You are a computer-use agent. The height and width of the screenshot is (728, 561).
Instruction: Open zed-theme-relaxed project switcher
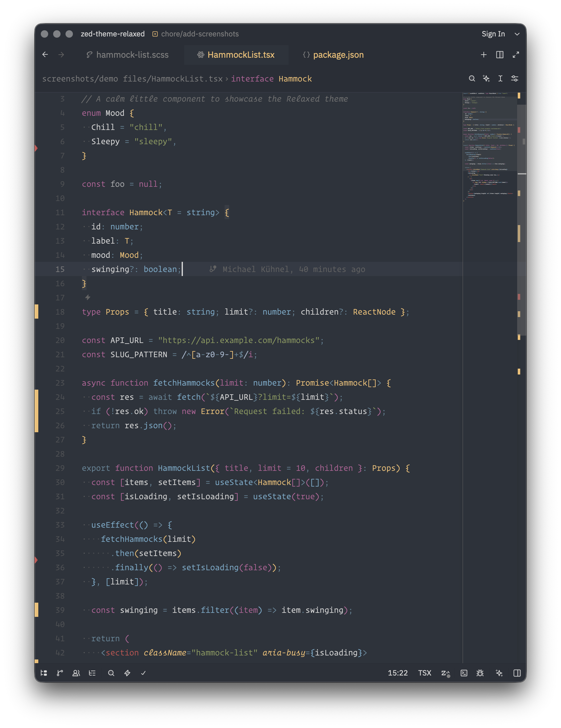click(x=113, y=34)
